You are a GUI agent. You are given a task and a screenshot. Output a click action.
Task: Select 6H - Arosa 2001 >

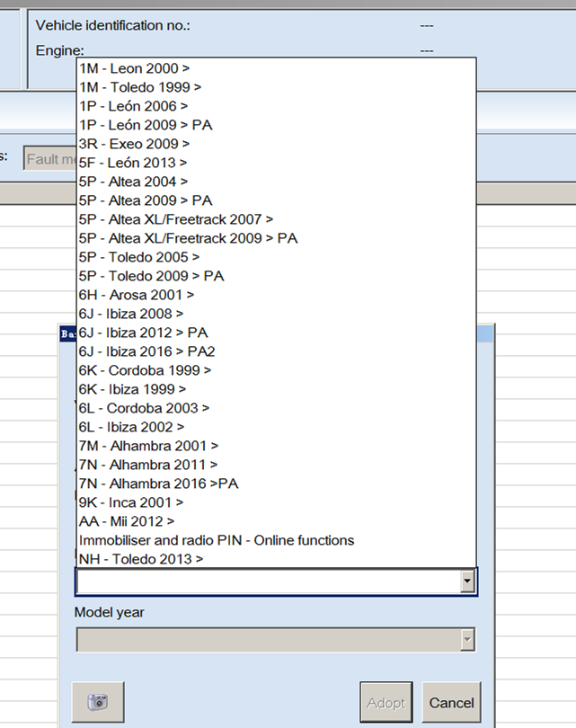pos(276,295)
